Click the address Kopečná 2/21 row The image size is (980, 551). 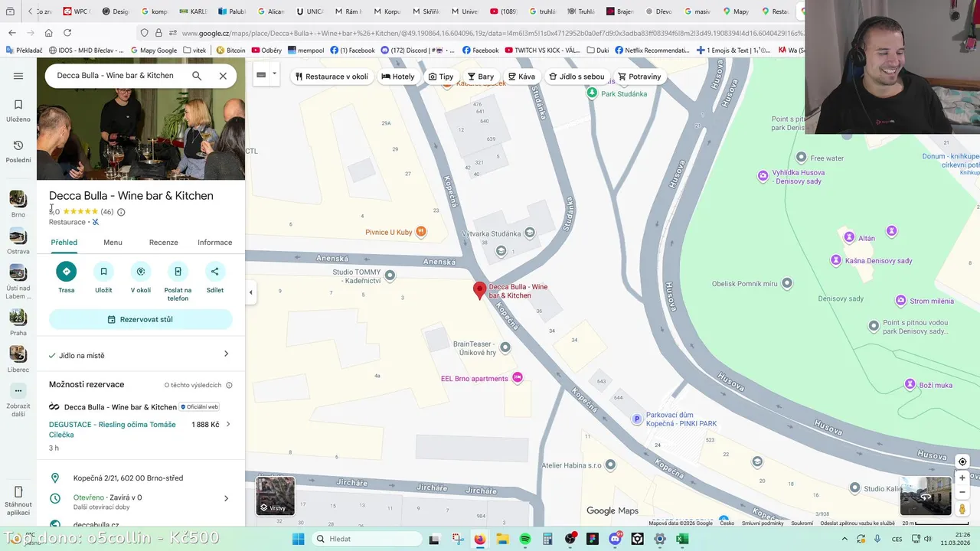pos(141,478)
